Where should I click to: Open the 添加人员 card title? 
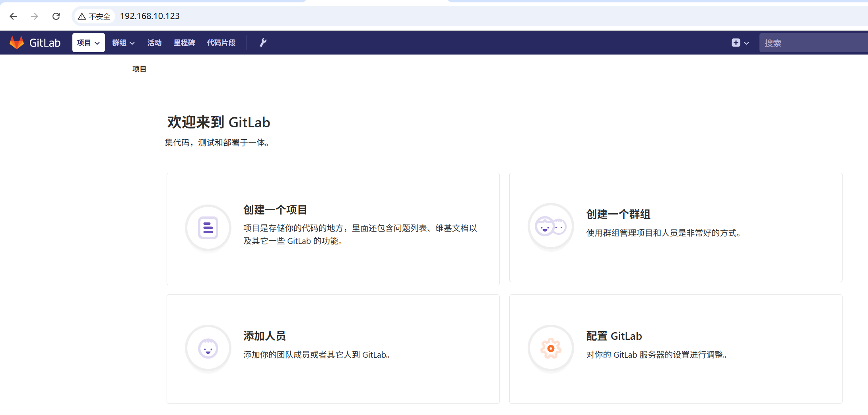tap(264, 336)
